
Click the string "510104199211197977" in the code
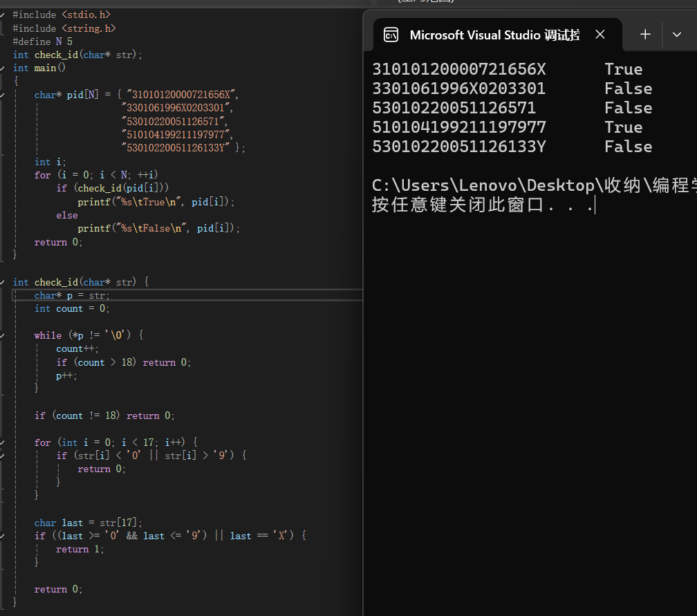[175, 135]
